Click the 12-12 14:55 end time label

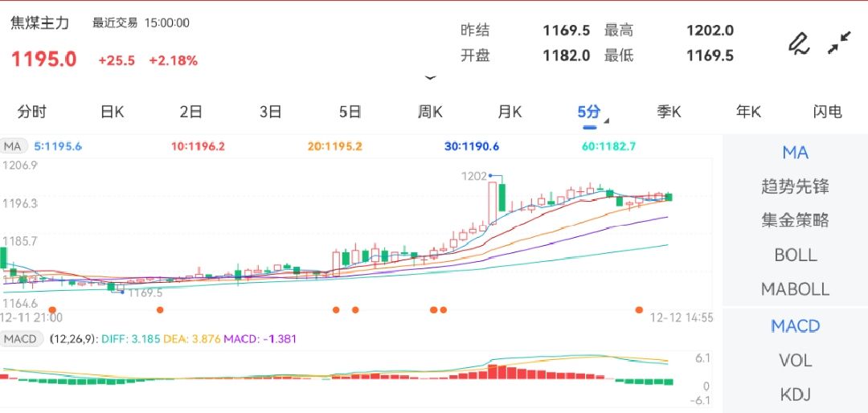[x=682, y=317]
